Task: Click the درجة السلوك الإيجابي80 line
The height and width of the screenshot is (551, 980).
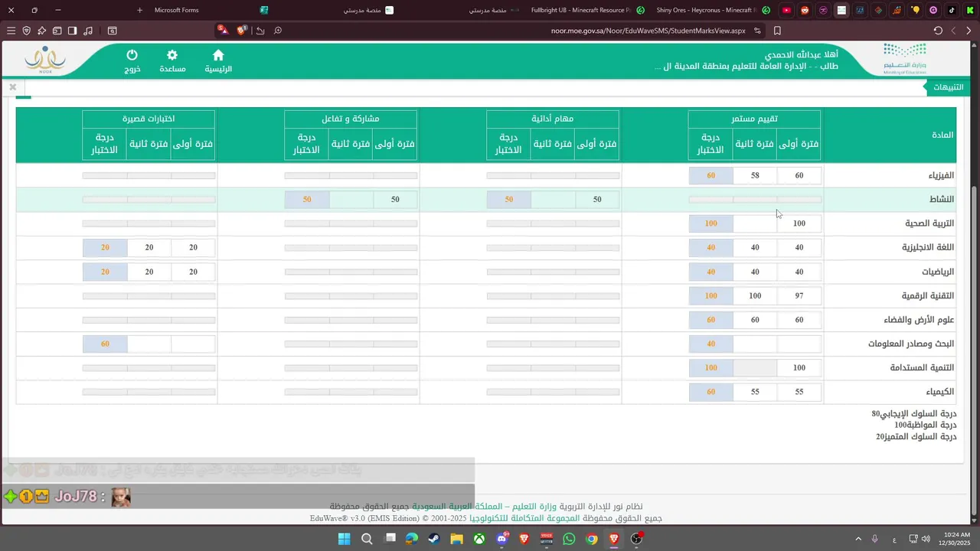Action: click(x=914, y=413)
